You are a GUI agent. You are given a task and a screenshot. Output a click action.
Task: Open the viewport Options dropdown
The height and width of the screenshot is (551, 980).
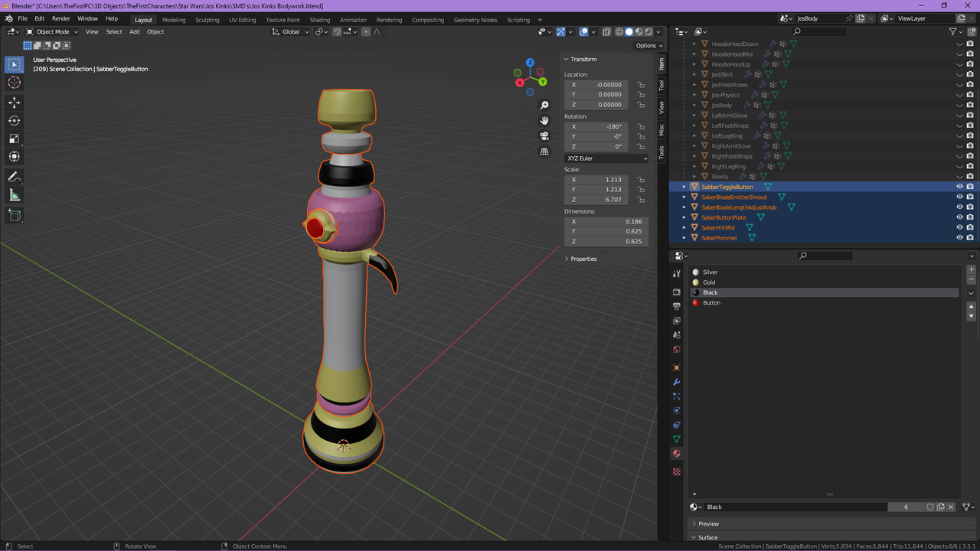(x=648, y=45)
